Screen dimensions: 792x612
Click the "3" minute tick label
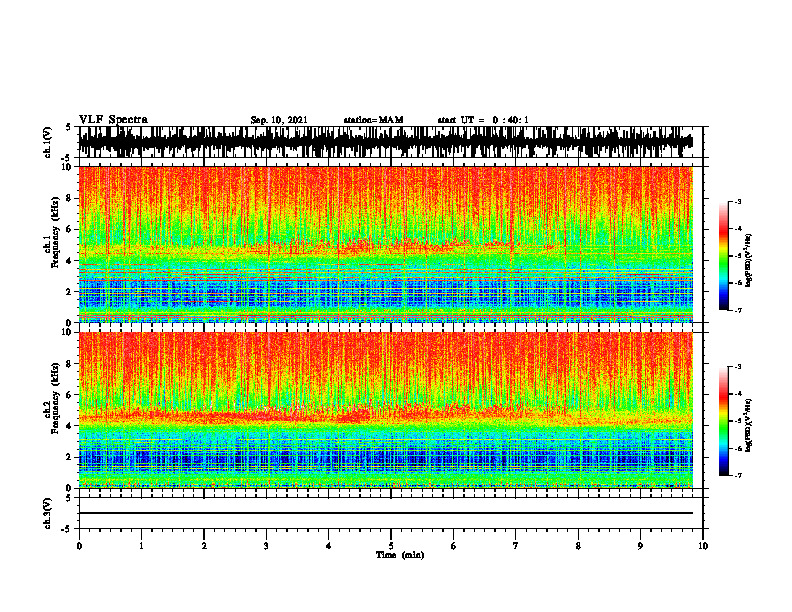[266, 546]
